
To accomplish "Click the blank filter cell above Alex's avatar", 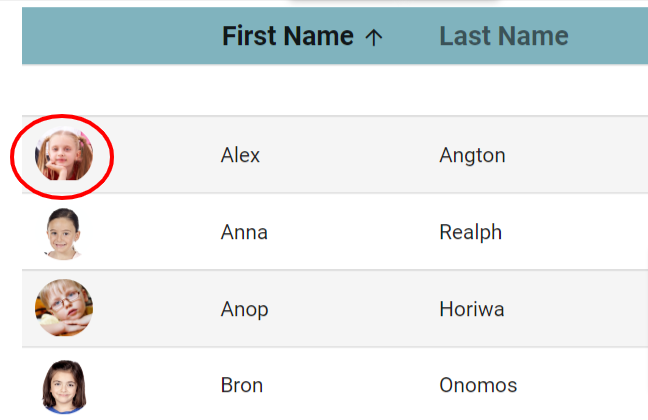I will click(x=118, y=90).
